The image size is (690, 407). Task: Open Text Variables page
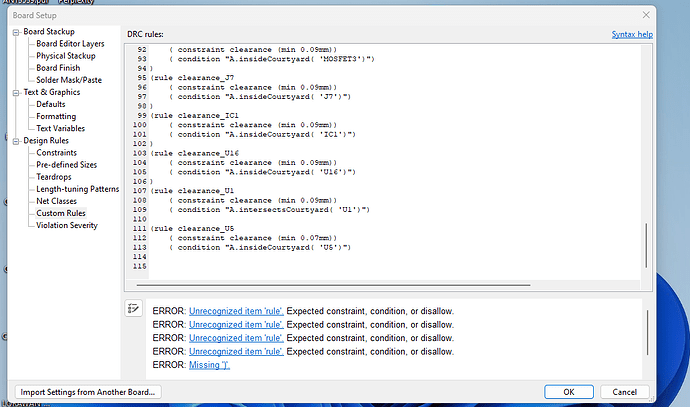60,128
